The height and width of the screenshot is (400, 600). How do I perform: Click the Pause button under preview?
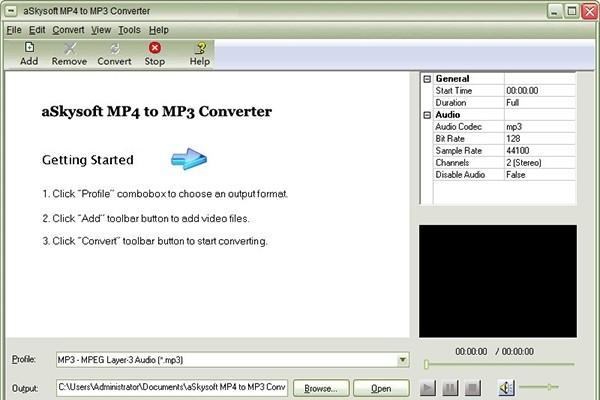point(450,388)
